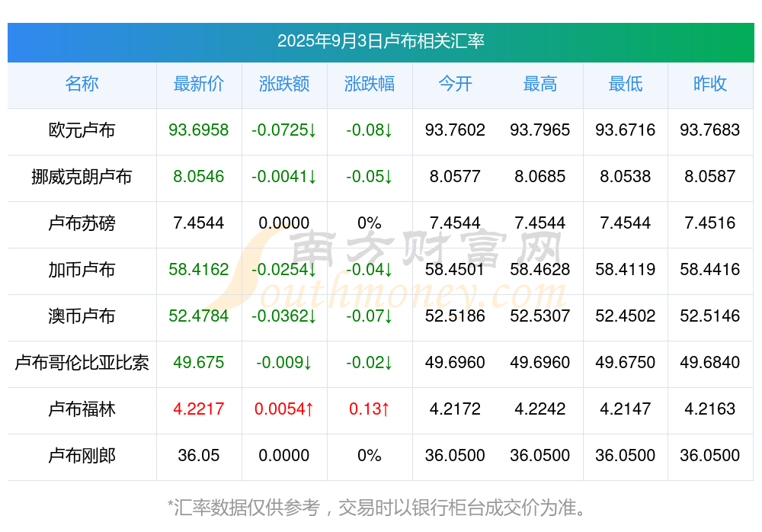762x532 pixels.
Task: Click opening value '8.0577'
Action: click(455, 177)
